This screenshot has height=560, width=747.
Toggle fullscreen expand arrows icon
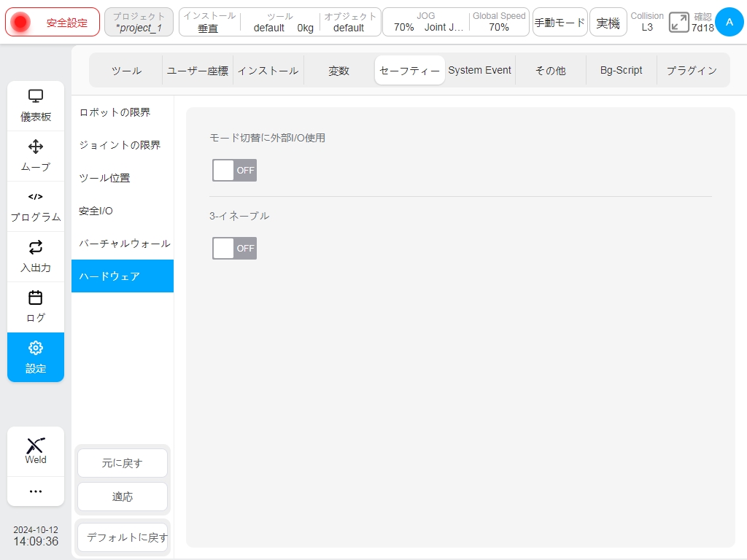(x=678, y=22)
